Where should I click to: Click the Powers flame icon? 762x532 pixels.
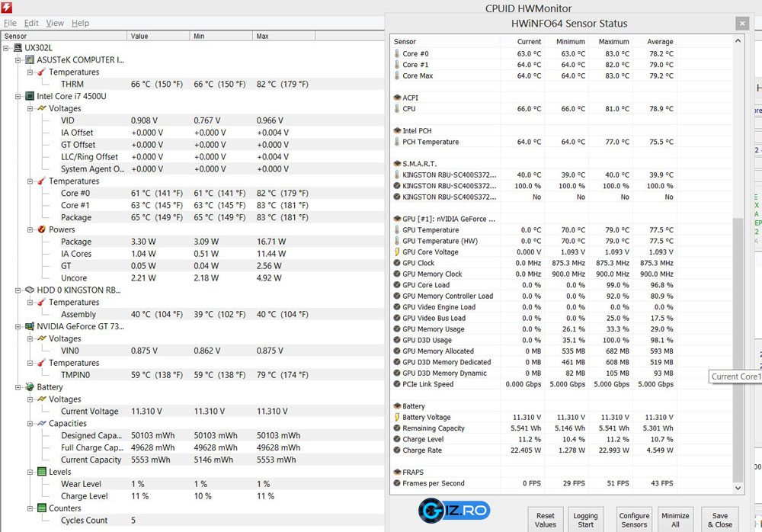click(42, 229)
